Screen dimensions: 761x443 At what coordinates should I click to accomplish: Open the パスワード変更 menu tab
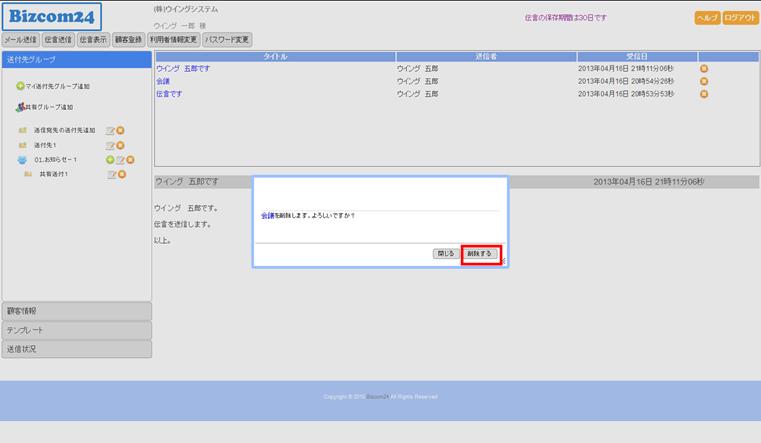point(227,40)
